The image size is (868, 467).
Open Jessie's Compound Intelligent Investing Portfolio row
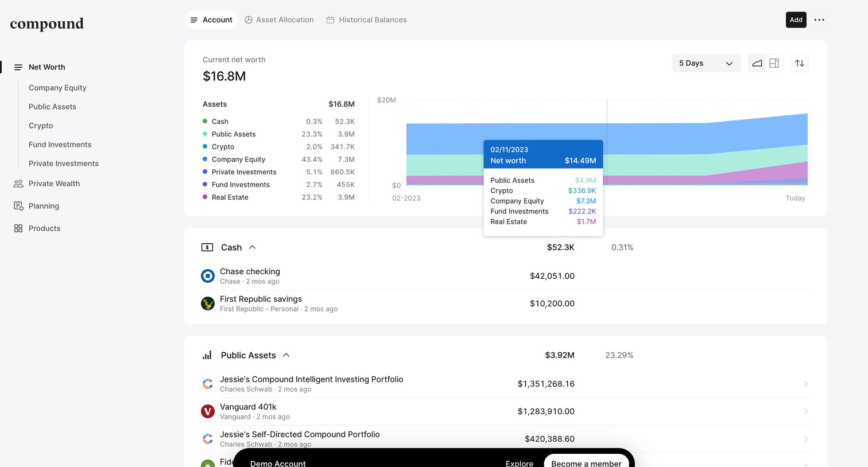tap(505, 384)
